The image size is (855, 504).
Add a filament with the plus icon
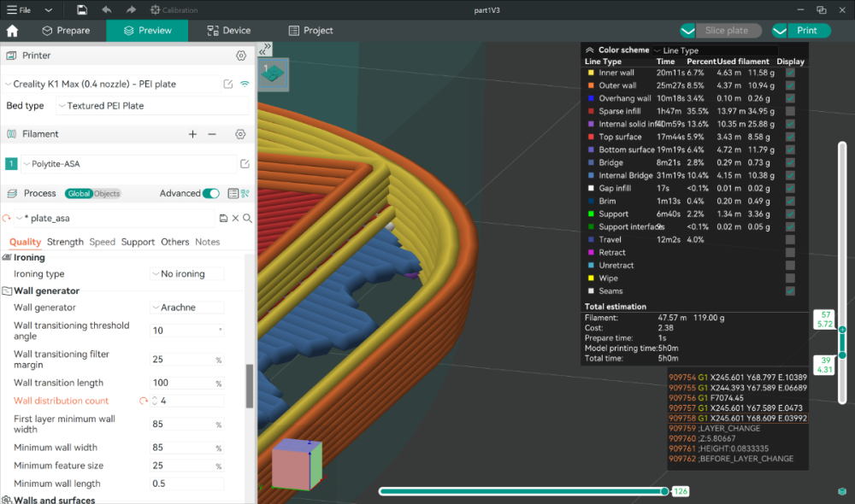coord(192,134)
